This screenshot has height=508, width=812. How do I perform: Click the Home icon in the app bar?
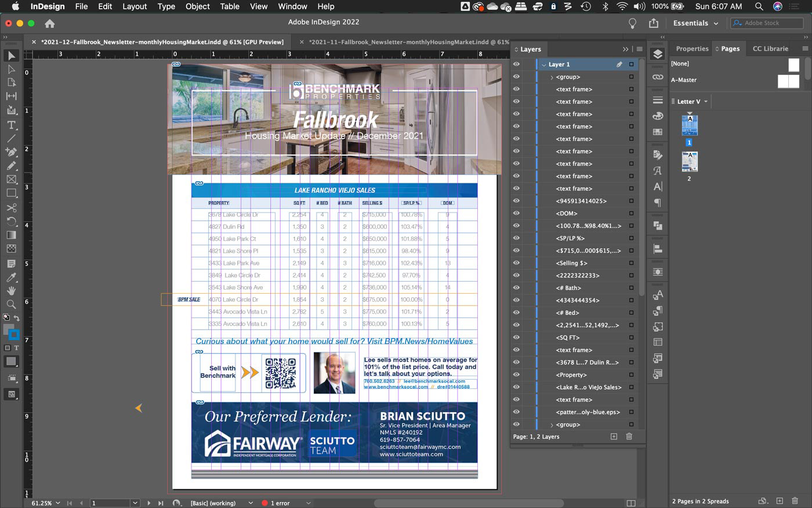(x=50, y=23)
